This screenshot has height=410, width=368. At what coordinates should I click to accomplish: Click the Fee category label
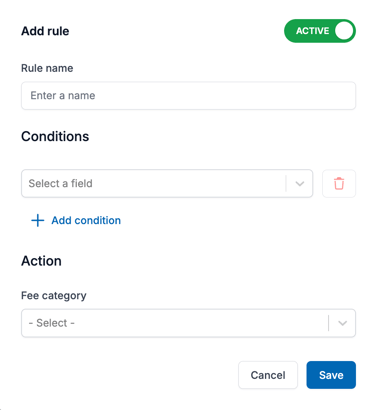pos(54,296)
